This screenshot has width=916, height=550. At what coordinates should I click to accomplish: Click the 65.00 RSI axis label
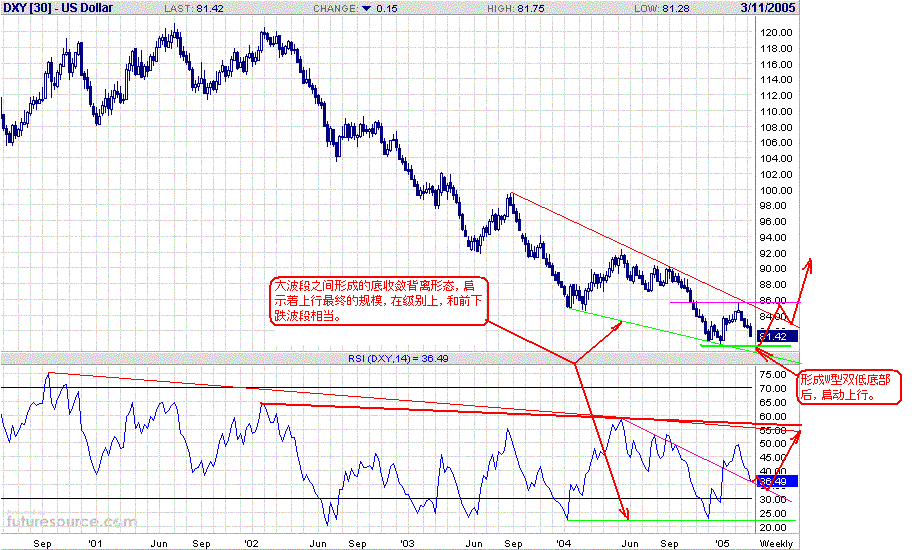(x=773, y=403)
